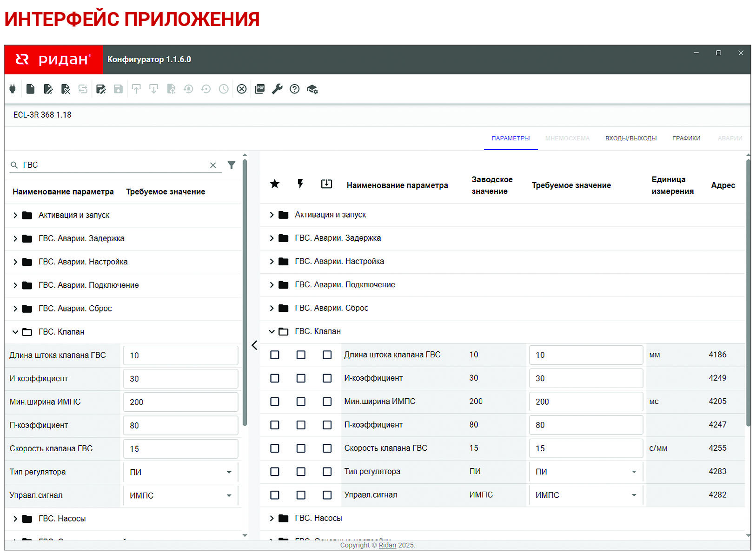Screen dimensions: 756x553
Task: Follow the Ridan copyright link
Action: click(387, 545)
